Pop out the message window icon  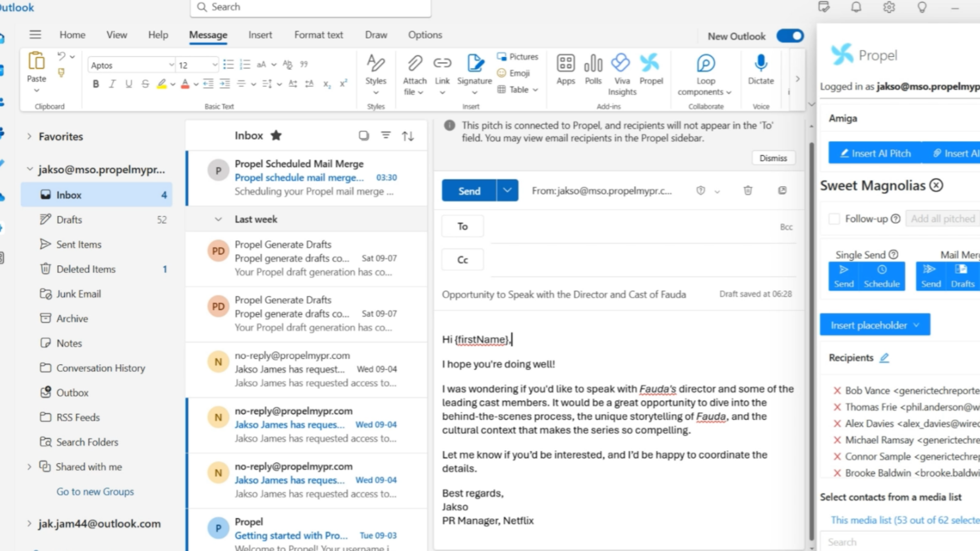tap(782, 190)
